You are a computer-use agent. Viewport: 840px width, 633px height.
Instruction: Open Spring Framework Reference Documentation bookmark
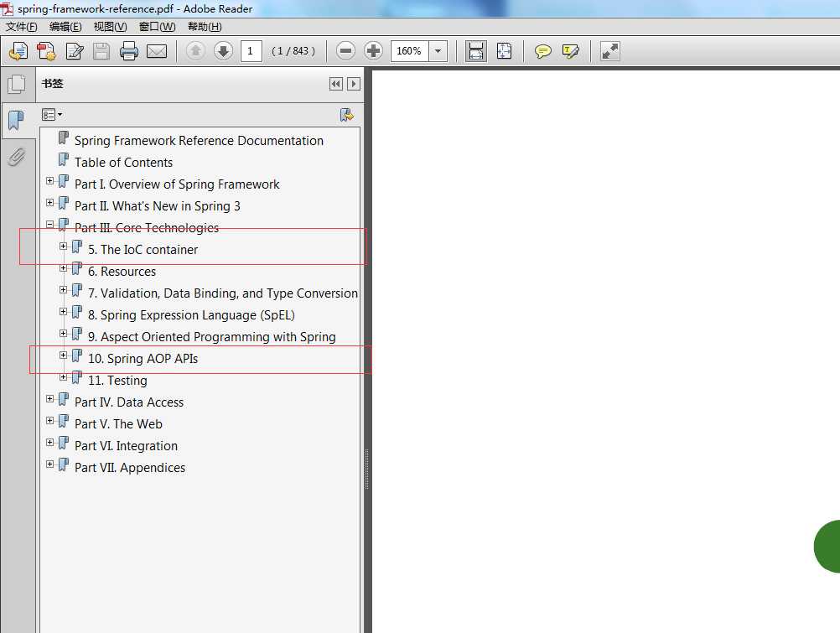199,141
